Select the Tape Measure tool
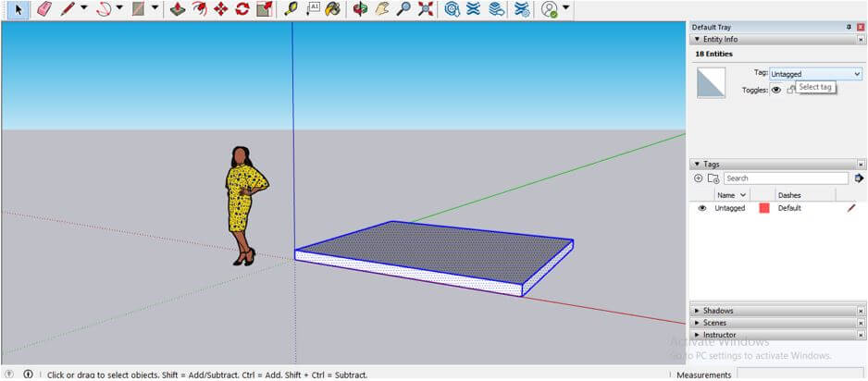The image size is (868, 381). (291, 9)
